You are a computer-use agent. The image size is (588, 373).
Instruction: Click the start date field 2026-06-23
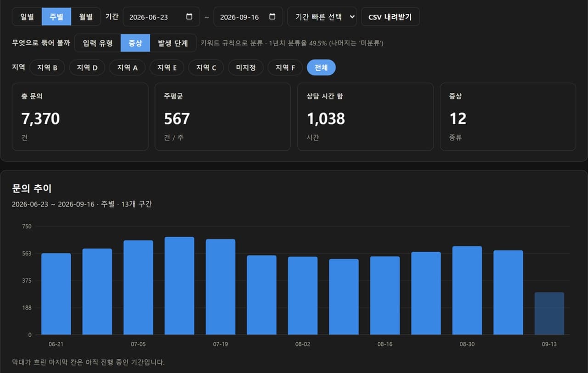(161, 17)
